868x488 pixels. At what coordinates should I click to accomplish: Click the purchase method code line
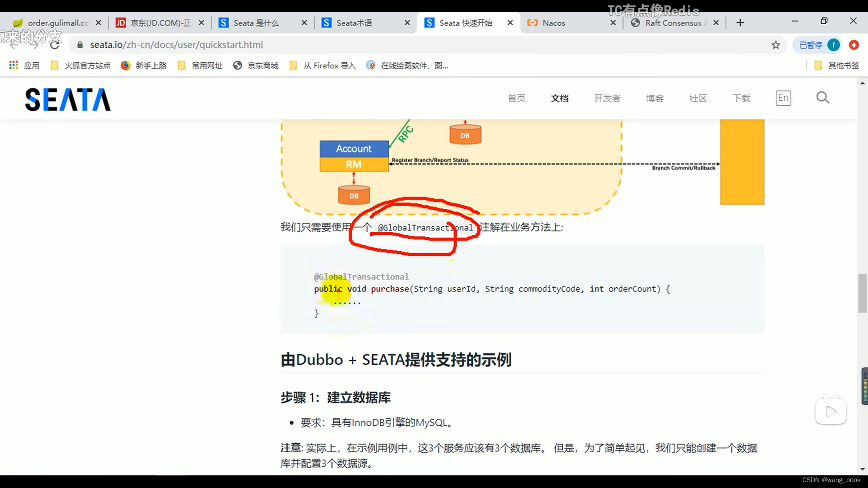[492, 289]
